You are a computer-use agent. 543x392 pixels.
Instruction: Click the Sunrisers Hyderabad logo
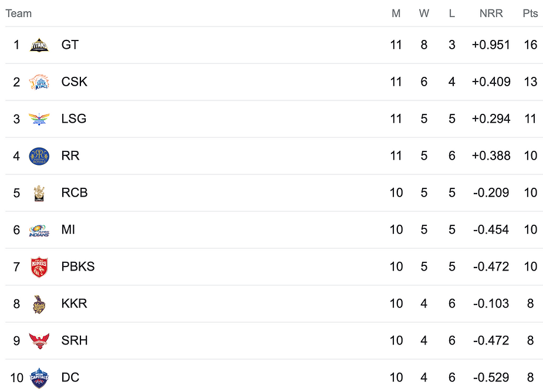tap(39, 340)
